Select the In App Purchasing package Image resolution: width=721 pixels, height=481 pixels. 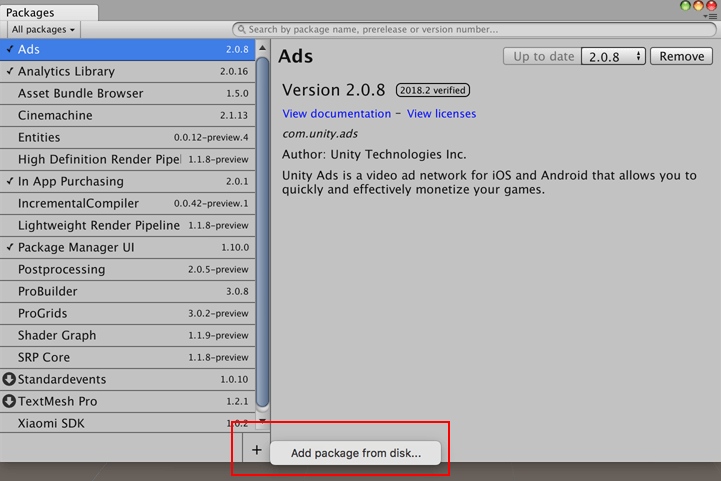tap(127, 181)
